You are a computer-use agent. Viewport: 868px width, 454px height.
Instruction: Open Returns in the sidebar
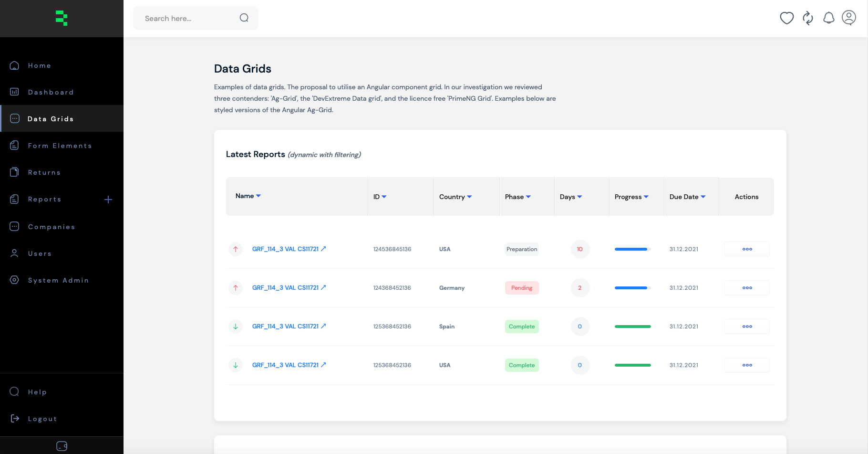click(x=62, y=172)
